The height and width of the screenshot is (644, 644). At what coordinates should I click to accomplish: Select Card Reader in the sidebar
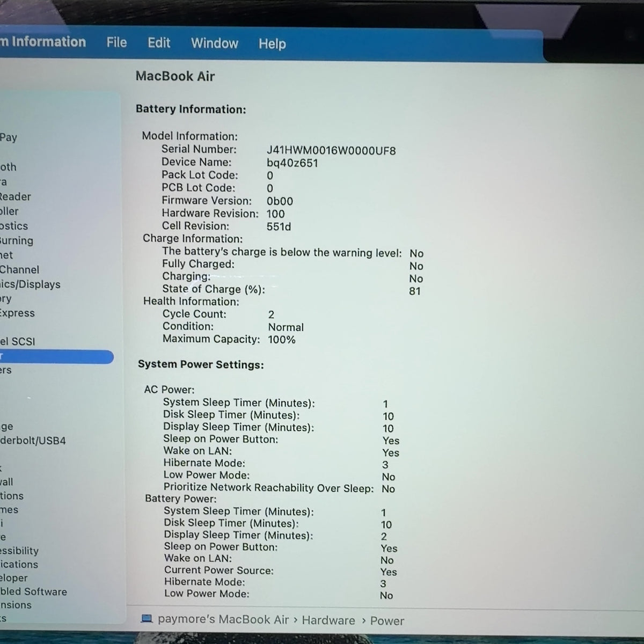point(16,196)
